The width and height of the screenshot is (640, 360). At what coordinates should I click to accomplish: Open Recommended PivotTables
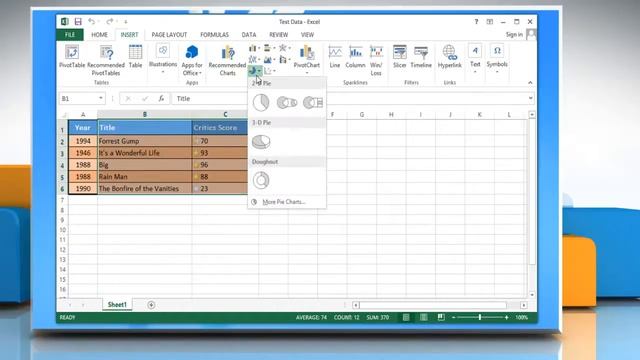pyautogui.click(x=106, y=60)
